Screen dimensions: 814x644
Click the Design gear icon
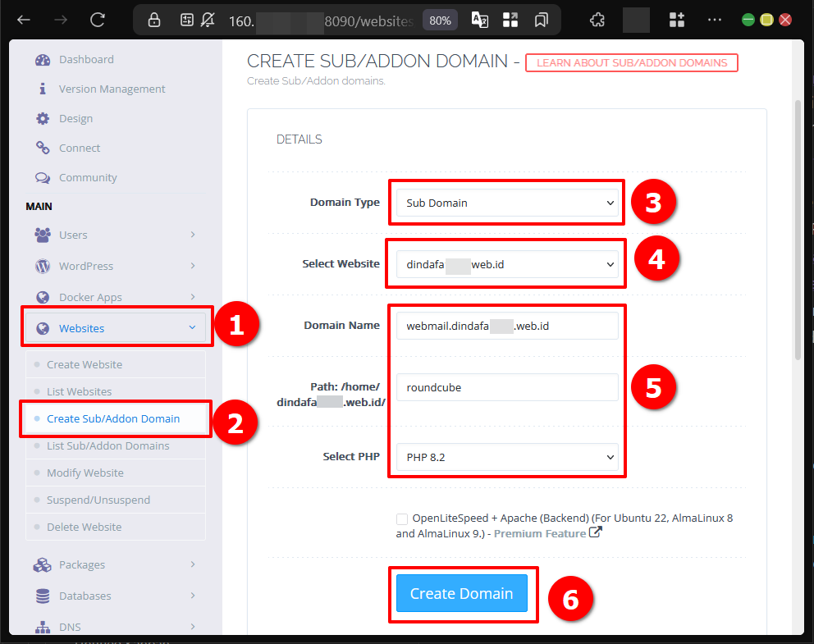click(x=43, y=119)
